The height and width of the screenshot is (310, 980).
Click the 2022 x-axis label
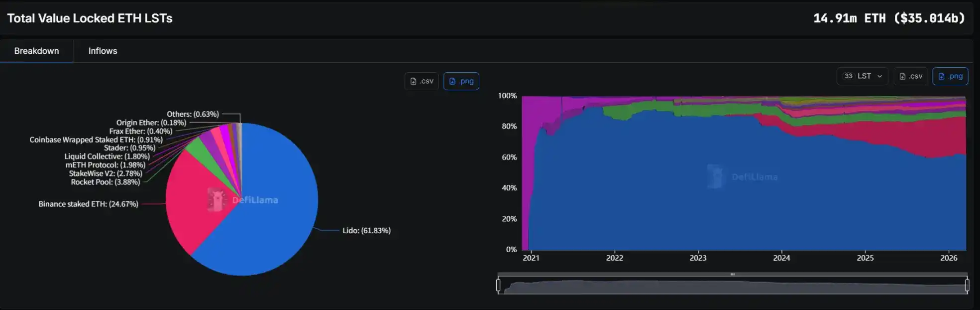(x=615, y=258)
